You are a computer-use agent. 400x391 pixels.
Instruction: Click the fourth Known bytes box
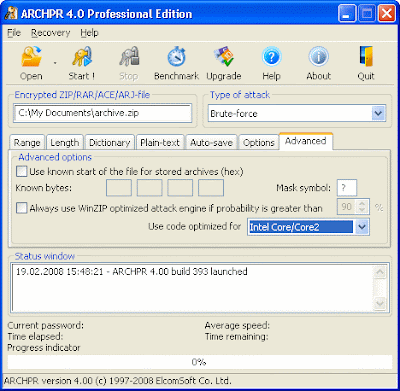point(211,188)
